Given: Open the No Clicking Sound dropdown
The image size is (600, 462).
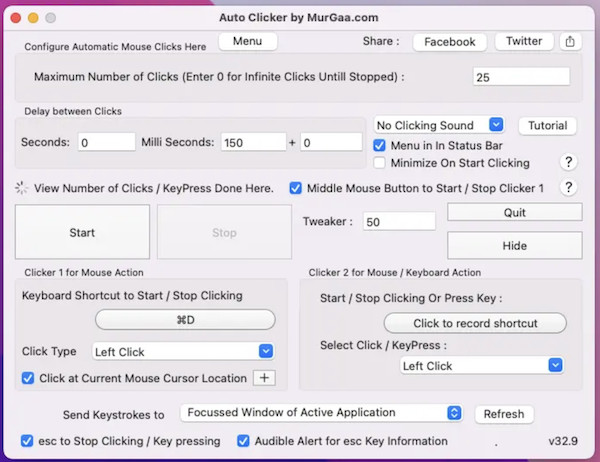Looking at the screenshot, I should [x=439, y=125].
